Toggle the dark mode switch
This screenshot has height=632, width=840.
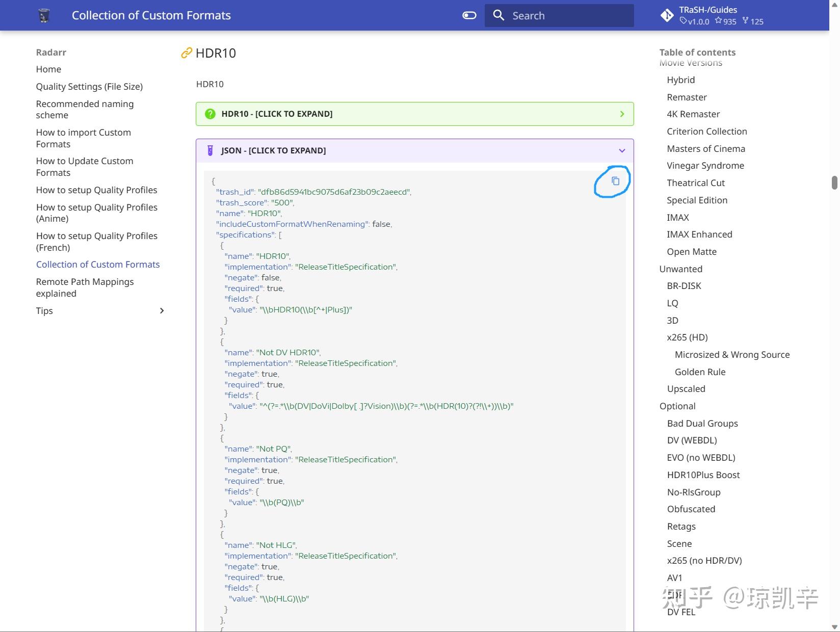[468, 15]
